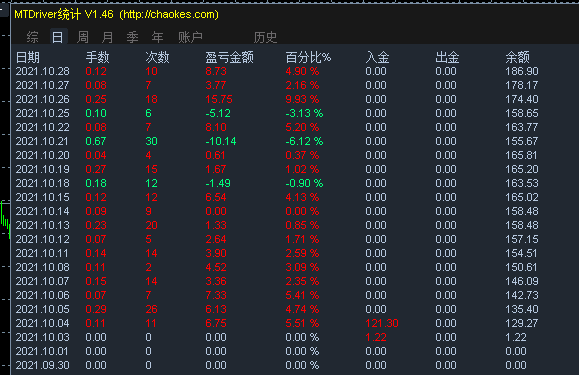The image size is (579, 375).
Task: Select the 2021.10.11 date cell
Action: point(42,254)
